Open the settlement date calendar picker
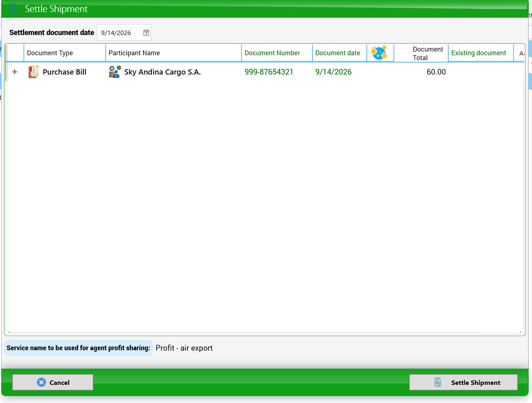Screen dimensions: 532x403 coord(146,33)
